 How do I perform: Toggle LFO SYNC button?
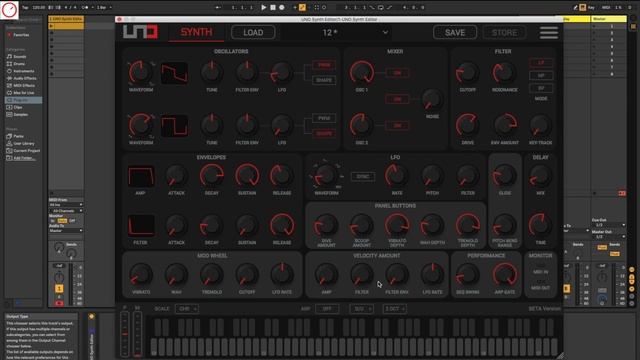point(362,177)
